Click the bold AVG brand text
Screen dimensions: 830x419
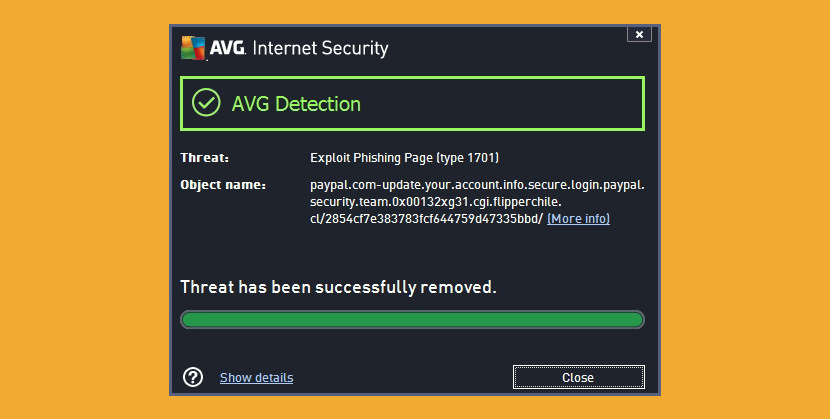228,48
